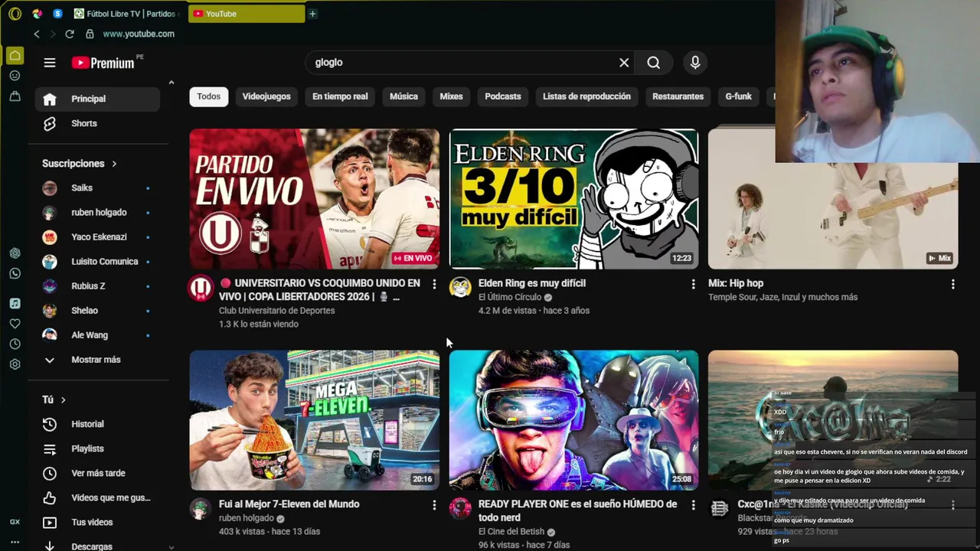Go to the YouTube Premium home logo

[x=103, y=63]
